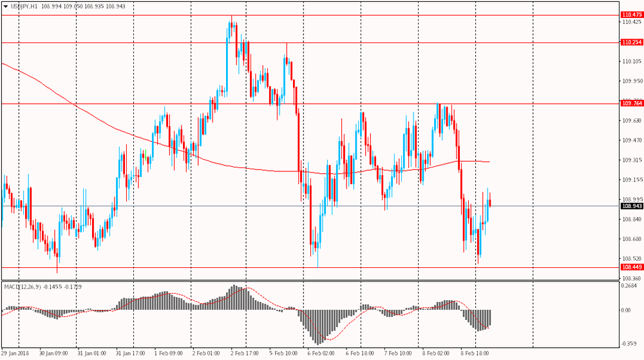Screen dimensions: 644x360
Task: Click the black 108.943 current price tag
Action: [632, 206]
